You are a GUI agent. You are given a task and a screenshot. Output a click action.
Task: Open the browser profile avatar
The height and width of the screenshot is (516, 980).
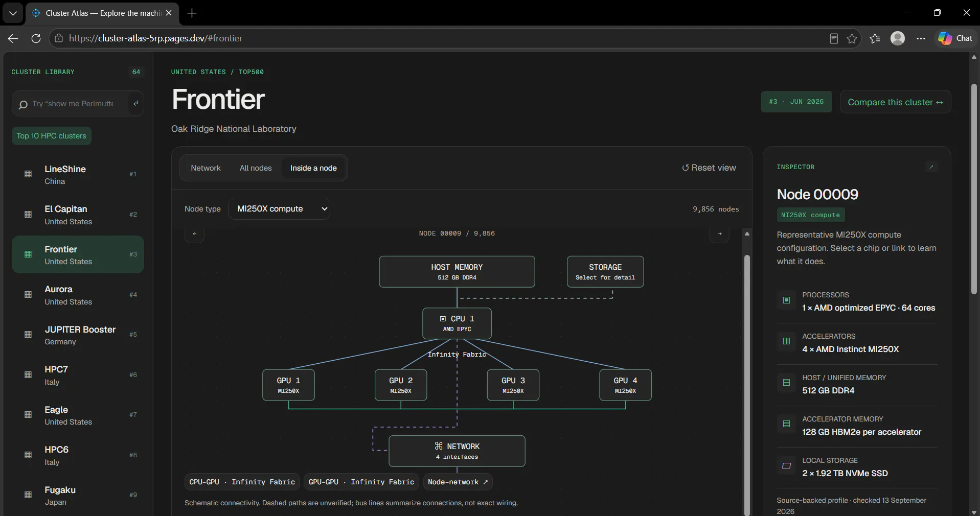[898, 38]
